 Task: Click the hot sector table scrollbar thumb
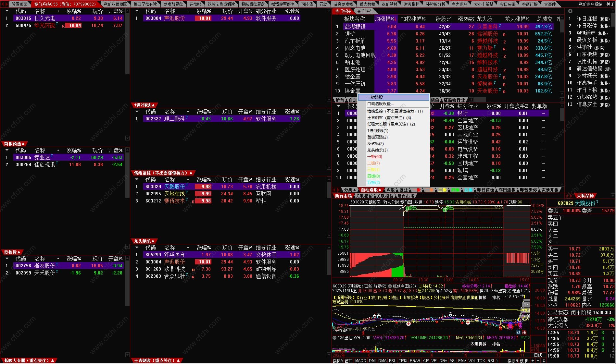click(x=561, y=27)
